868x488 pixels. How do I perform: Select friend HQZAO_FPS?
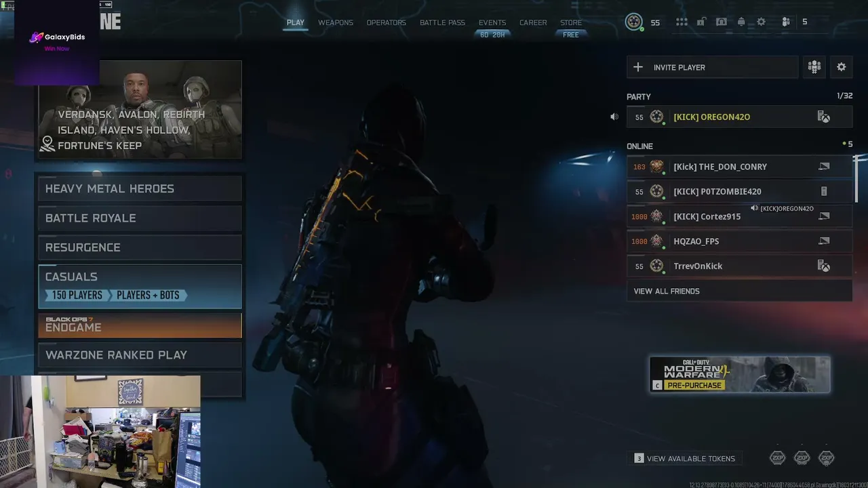point(739,241)
